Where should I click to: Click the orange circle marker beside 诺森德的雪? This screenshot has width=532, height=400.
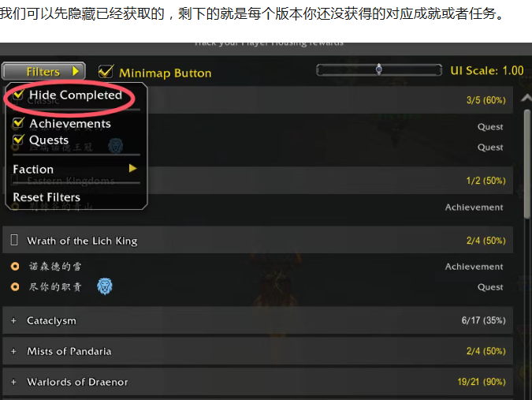[x=15, y=266]
